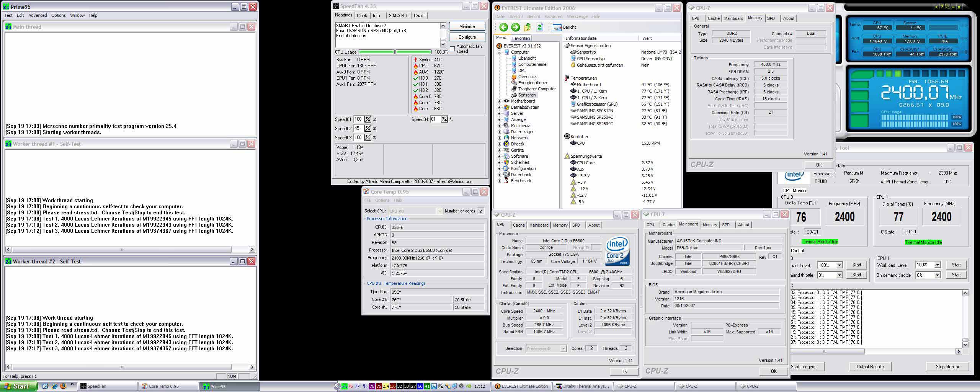Click the SpeedFan log vertical scrollbar

tap(443, 34)
